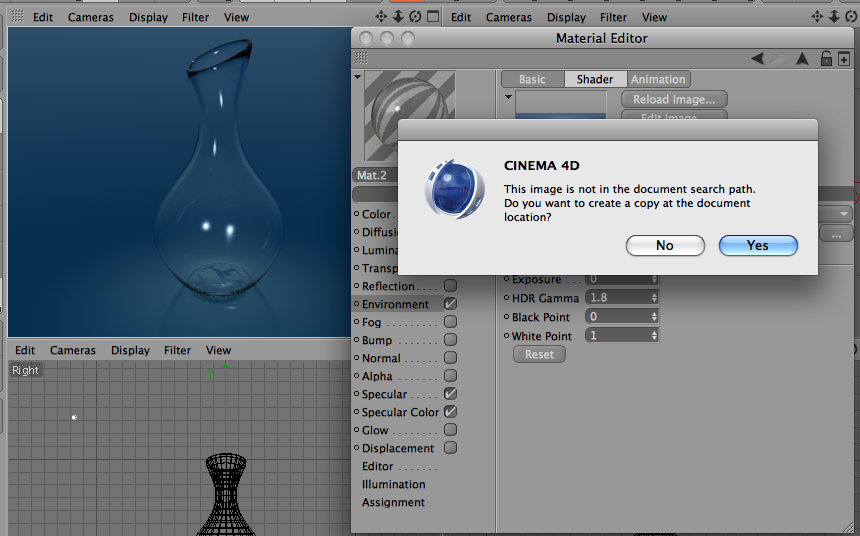Click the Reload Image button
The image size is (860, 536).
[674, 99]
